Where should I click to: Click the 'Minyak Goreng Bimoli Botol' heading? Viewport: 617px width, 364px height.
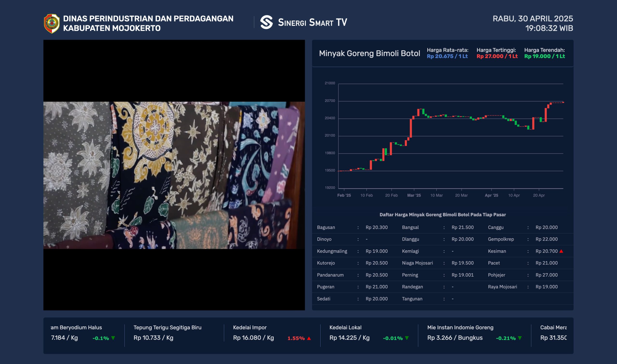click(369, 53)
